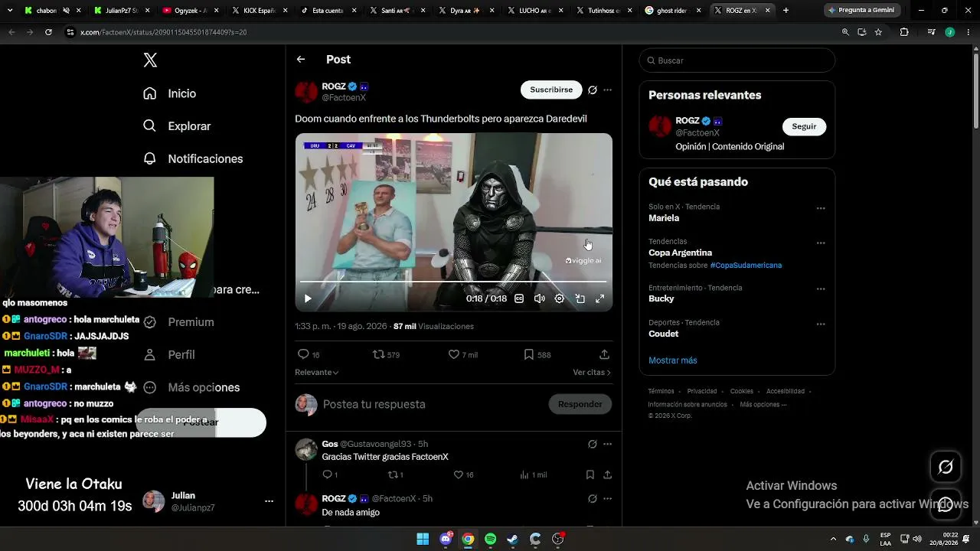The image size is (980, 551).
Task: Open Premium in the X sidebar
Action: 179,322
